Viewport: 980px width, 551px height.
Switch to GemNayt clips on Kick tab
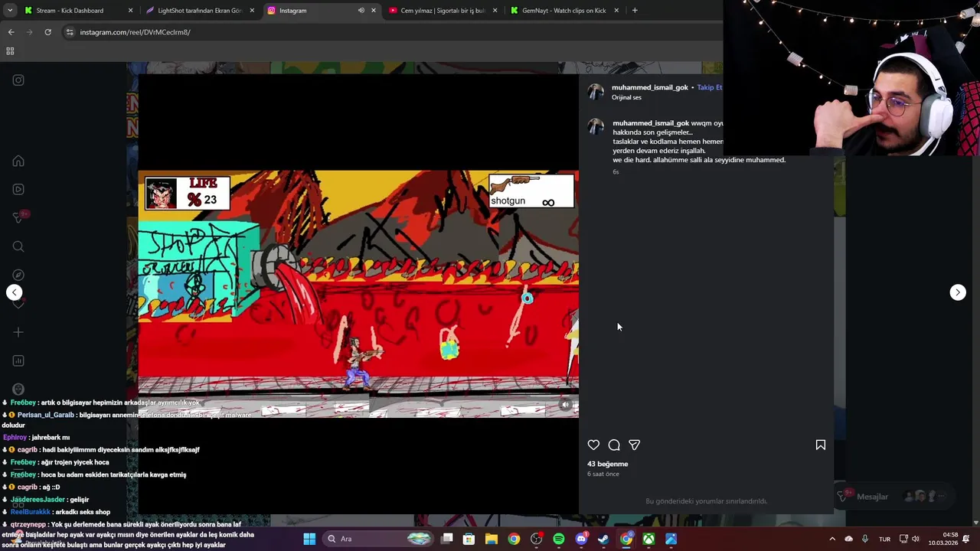pyautogui.click(x=564, y=11)
